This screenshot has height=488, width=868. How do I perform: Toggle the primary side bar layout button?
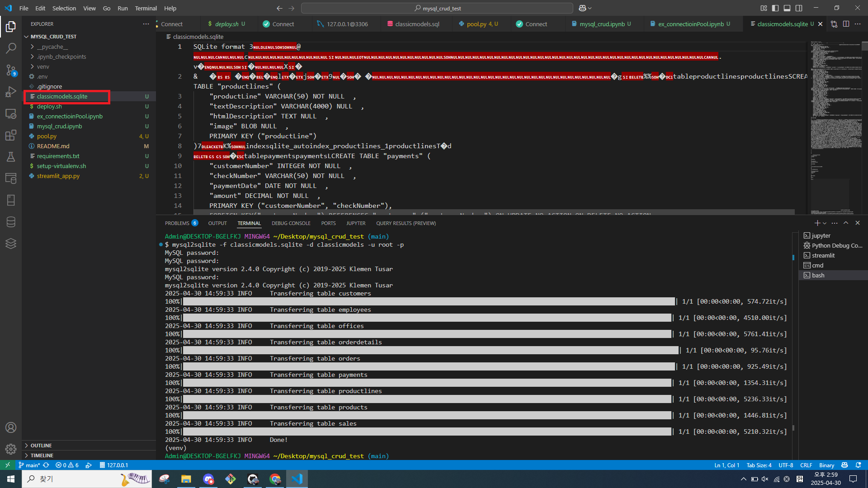[x=775, y=8]
